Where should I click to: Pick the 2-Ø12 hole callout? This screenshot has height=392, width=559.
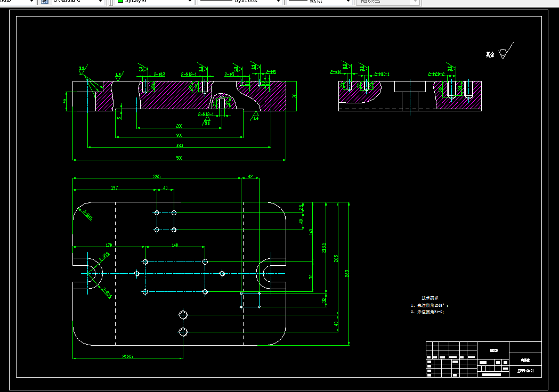(159, 75)
